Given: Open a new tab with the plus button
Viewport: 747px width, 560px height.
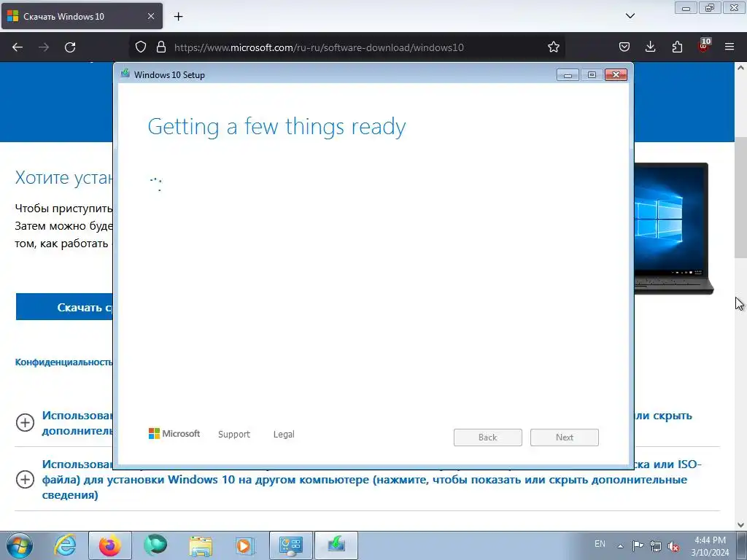Looking at the screenshot, I should coord(178,17).
